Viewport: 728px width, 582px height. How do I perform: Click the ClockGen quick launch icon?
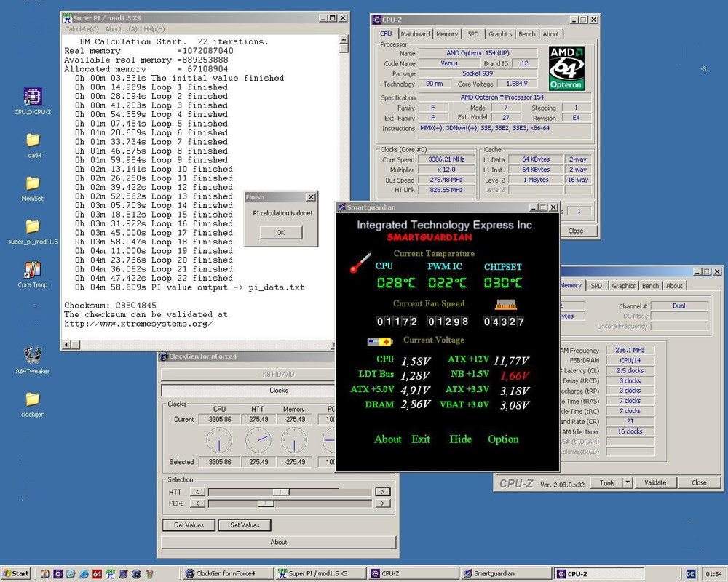(137, 574)
